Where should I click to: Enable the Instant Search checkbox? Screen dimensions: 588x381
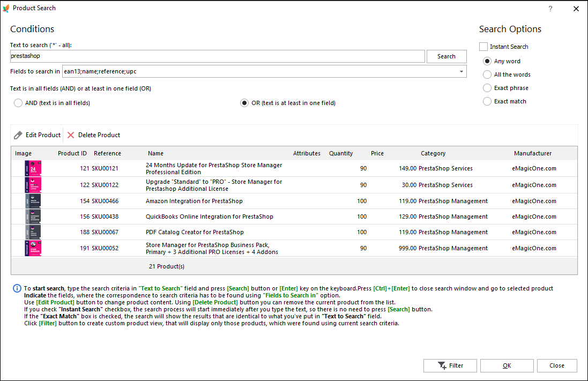pyautogui.click(x=483, y=47)
